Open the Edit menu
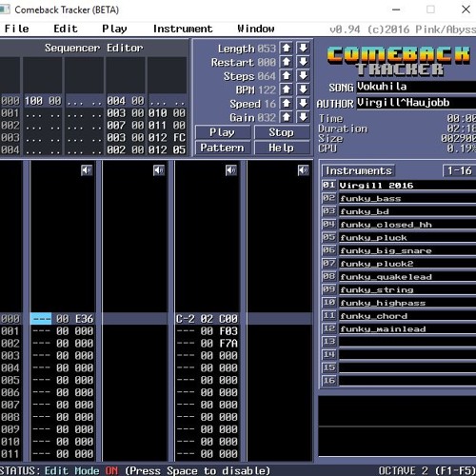 pyautogui.click(x=66, y=29)
